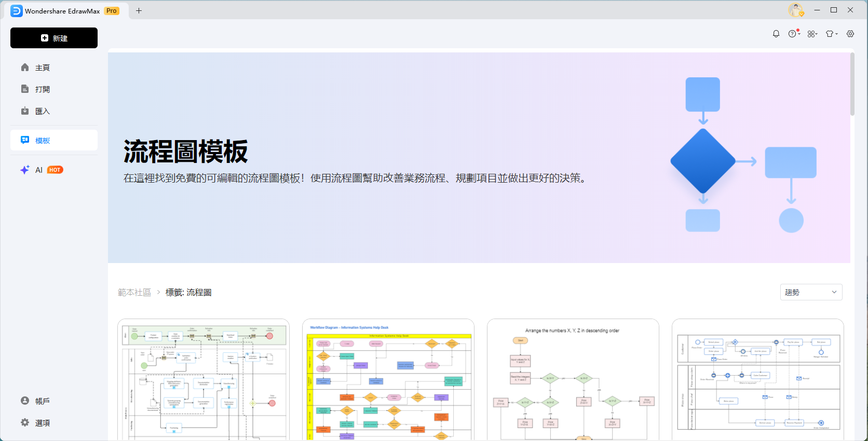This screenshot has height=441, width=868.
Task: Open the pizza order BPMN template thumbnail
Action: [758, 380]
